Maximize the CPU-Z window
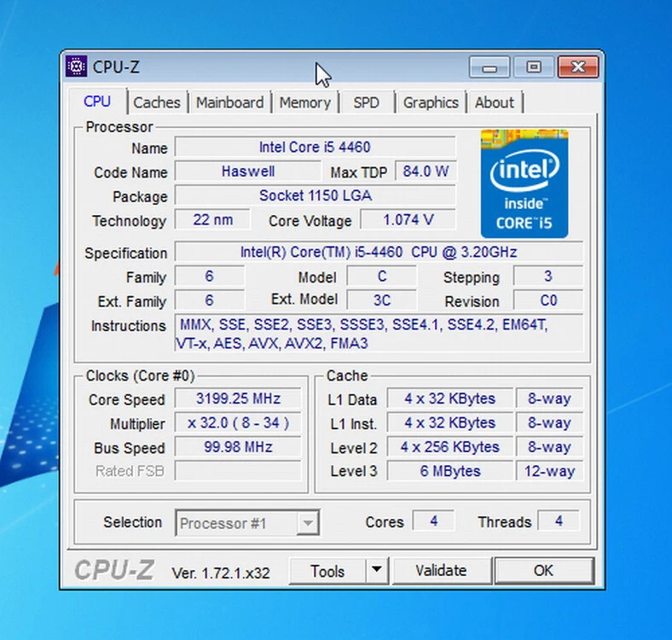The width and height of the screenshot is (672, 640). [534, 67]
